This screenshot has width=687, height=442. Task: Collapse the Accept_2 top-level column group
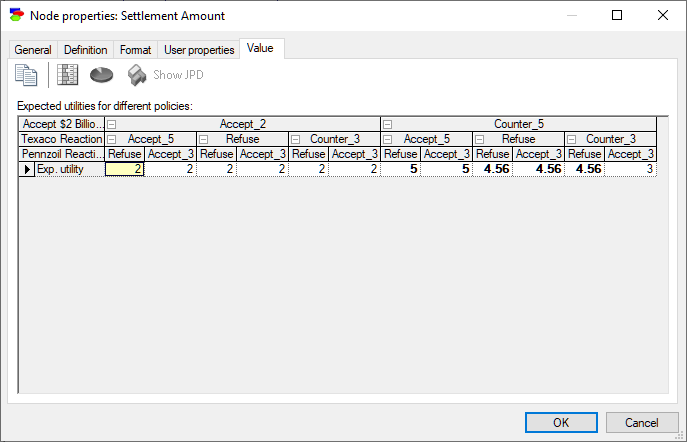(x=112, y=124)
